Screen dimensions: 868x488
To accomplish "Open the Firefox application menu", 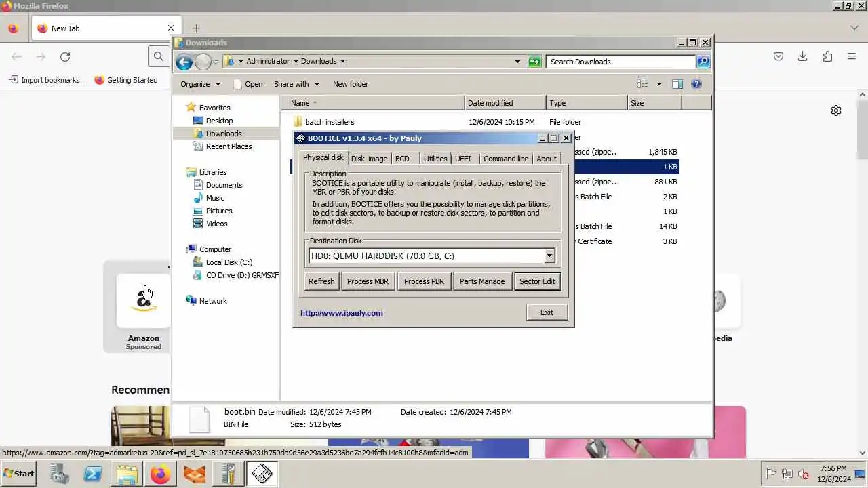I will coord(852,57).
